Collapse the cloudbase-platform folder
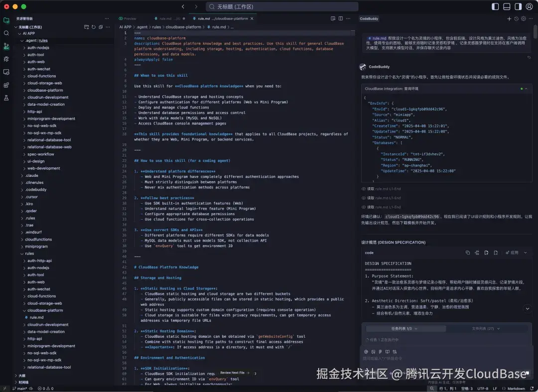 [x=45, y=310]
